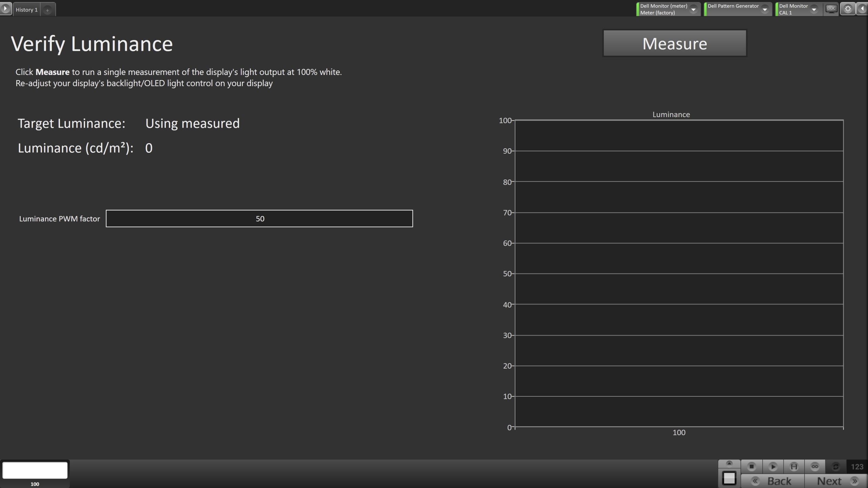Add a new history tab
Viewport: 868px width, 488px height.
click(48, 10)
